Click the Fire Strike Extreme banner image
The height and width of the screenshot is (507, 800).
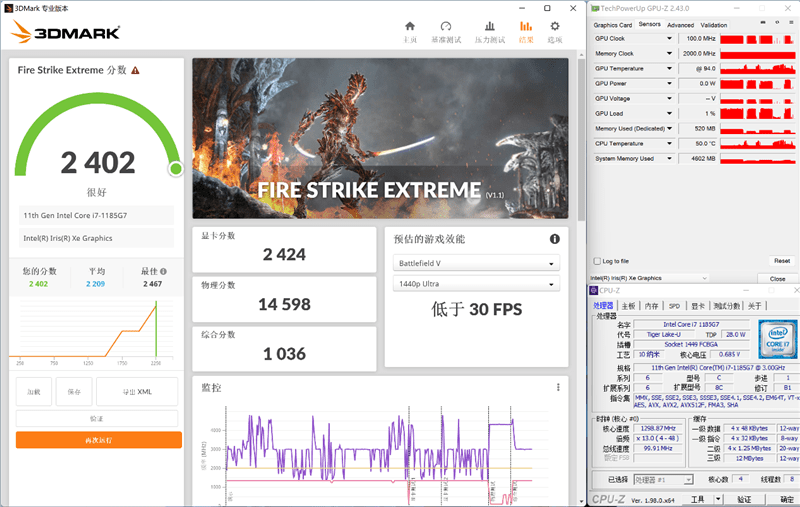point(380,138)
